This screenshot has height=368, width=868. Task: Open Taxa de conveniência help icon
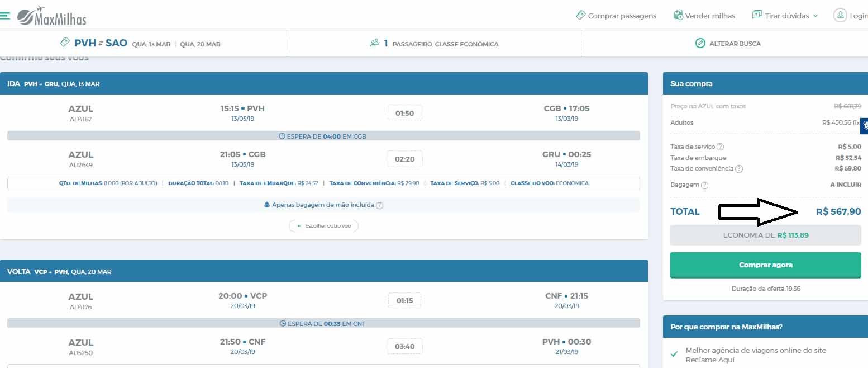739,169
